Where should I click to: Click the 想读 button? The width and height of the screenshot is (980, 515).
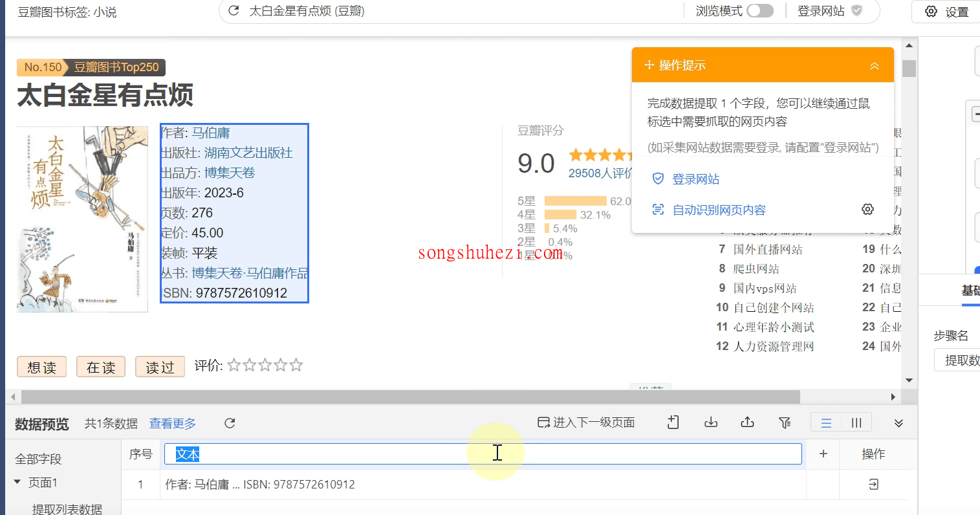coord(41,367)
